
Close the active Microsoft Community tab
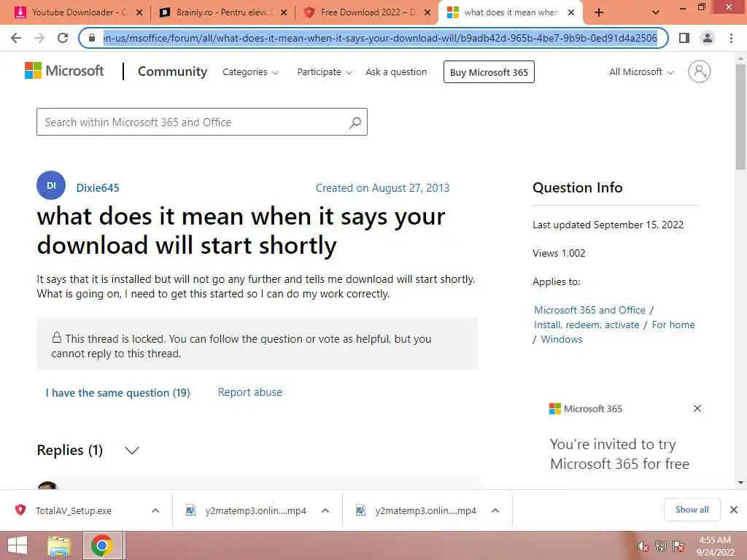571,13
